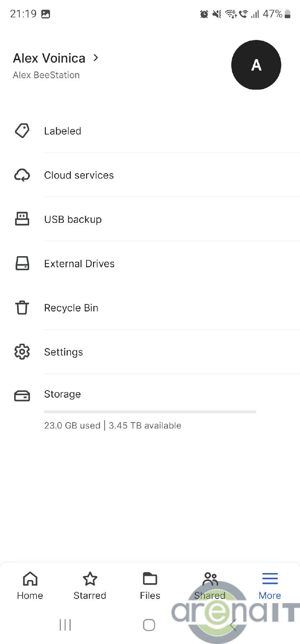Go to the Home tab
Screen dimensions: 300x644
click(30, 586)
